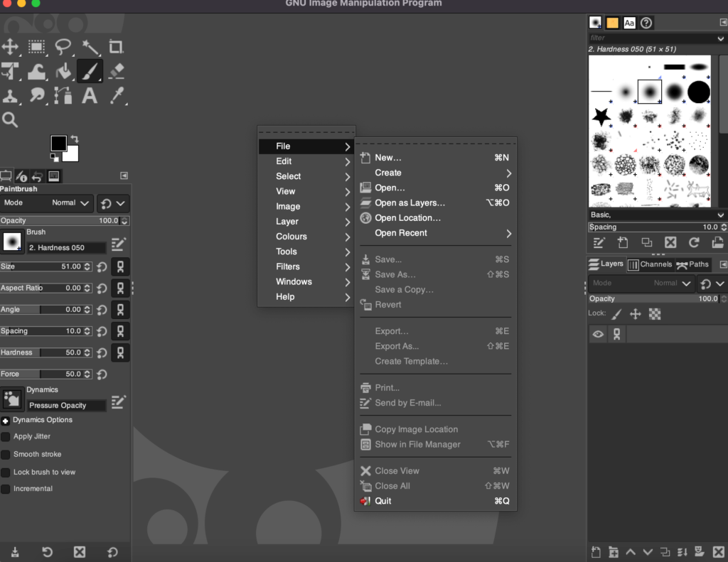Toggle layer visibility eye icon
728x562 pixels.
coord(598,334)
